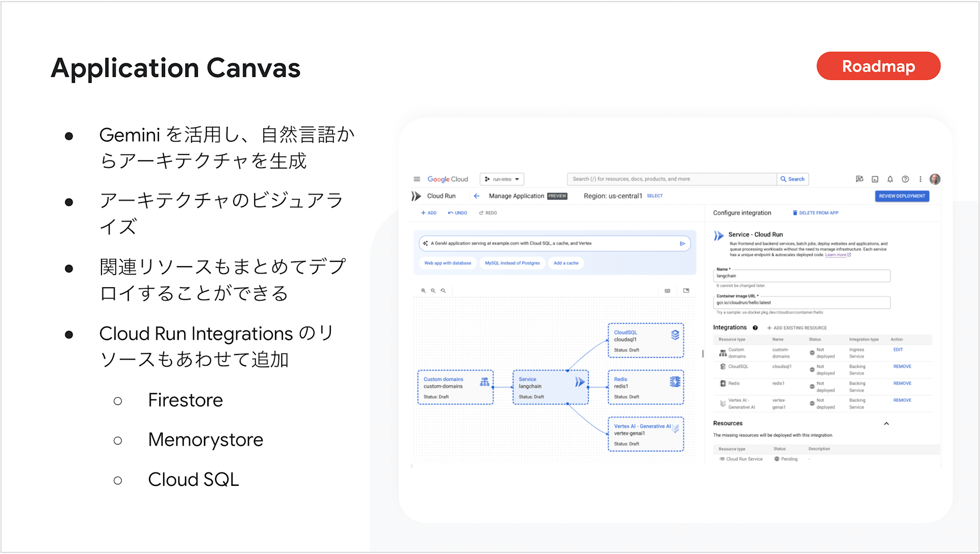Open the help question mark icon in top bar
This screenshot has width=980, height=554.
905,179
